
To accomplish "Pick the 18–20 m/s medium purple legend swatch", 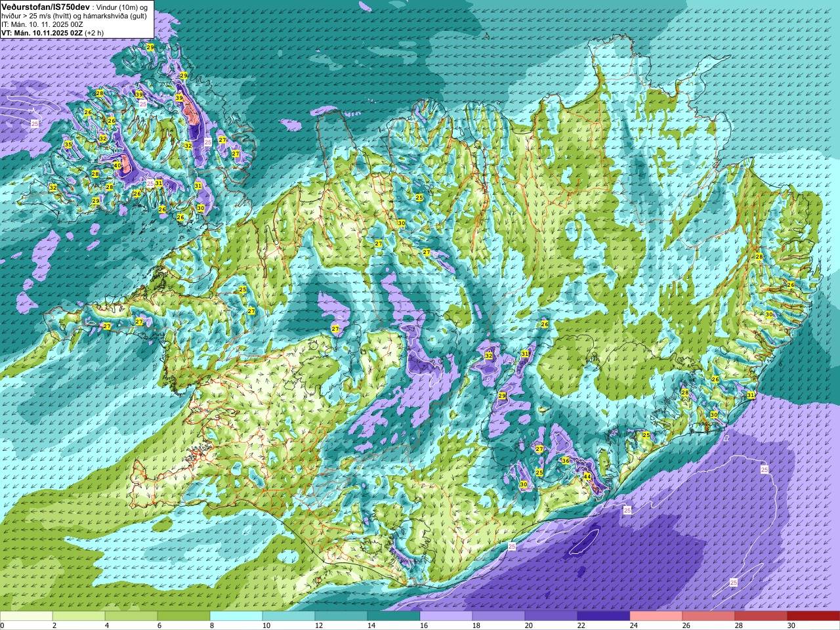I will (499, 616).
